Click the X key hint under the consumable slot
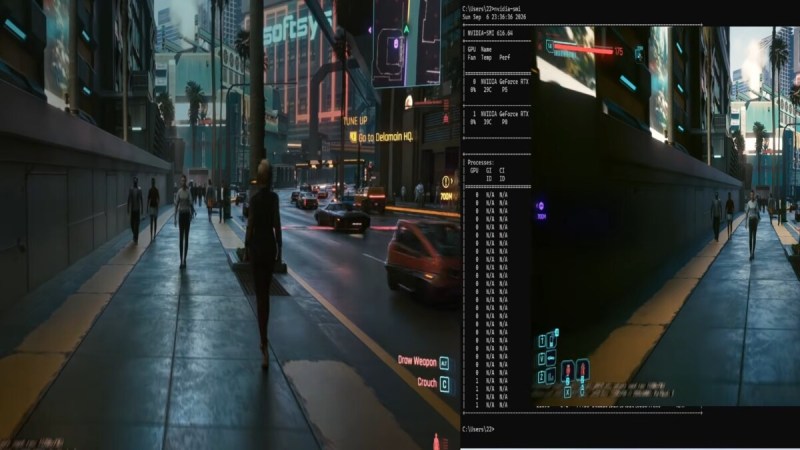 (567, 391)
